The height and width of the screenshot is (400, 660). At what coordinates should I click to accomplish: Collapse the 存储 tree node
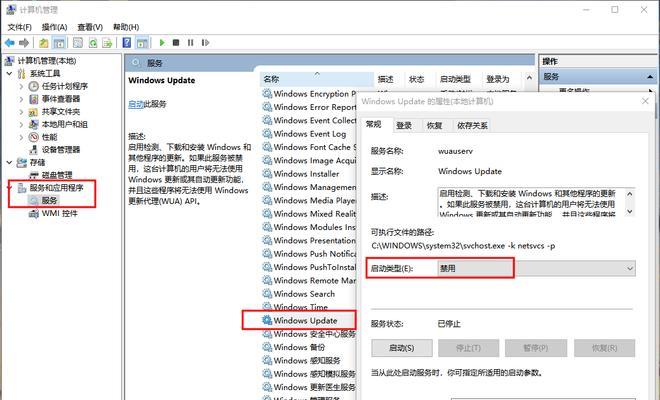[10, 162]
